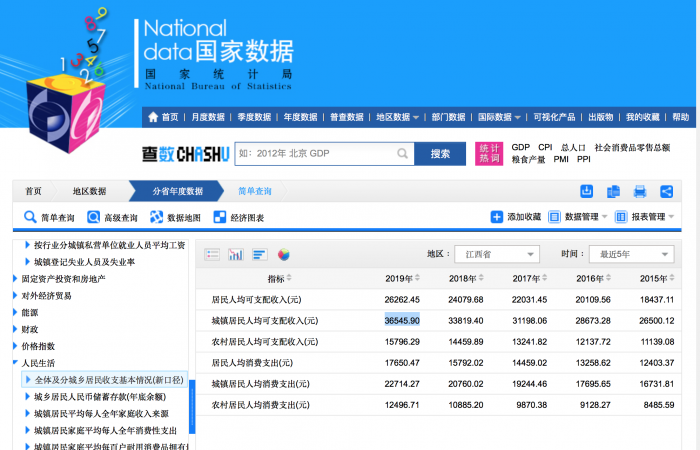Click the share icon

click(x=666, y=191)
